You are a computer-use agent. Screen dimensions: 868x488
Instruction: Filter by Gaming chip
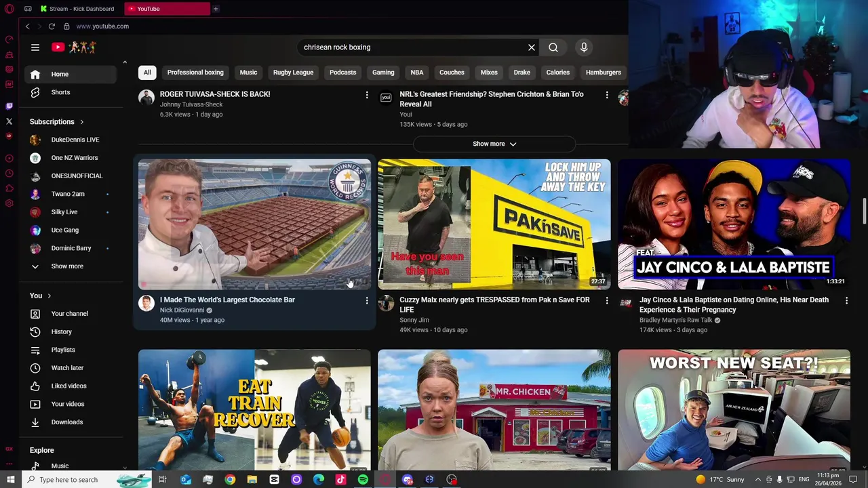pos(383,73)
